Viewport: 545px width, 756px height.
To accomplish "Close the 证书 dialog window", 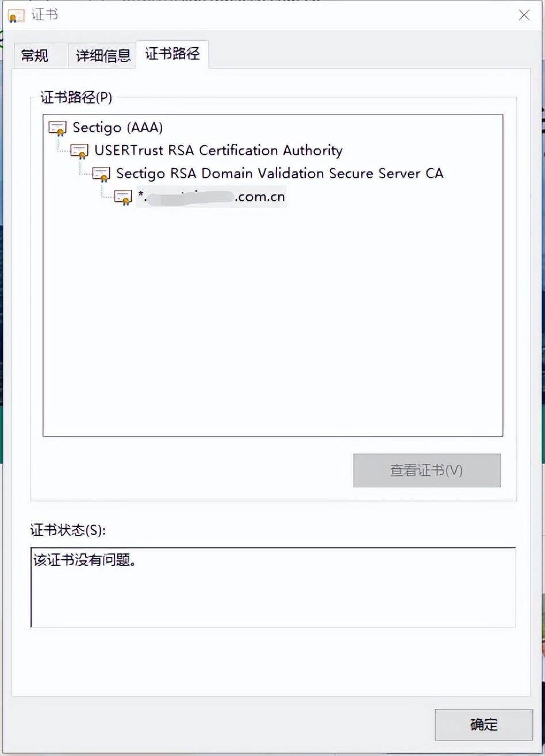I will coord(524,16).
